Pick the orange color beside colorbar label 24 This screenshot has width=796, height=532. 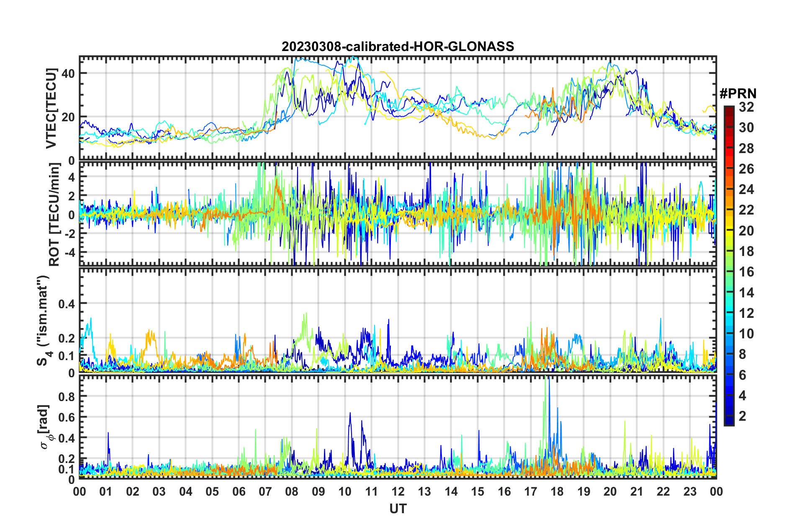click(x=729, y=189)
